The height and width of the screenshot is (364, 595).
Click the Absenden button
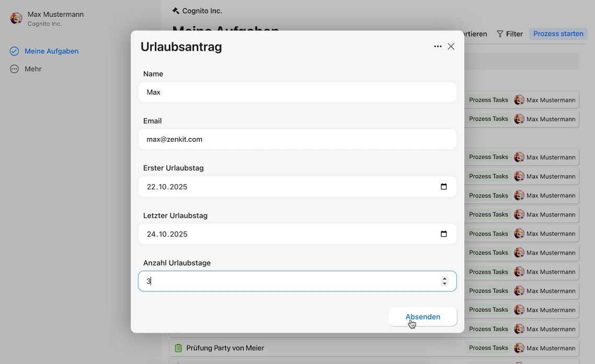coord(422,317)
